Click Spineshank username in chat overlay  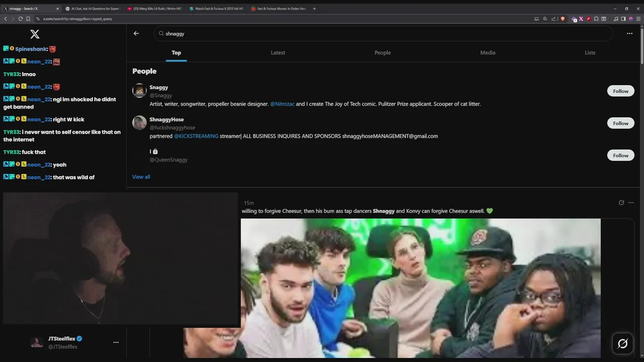click(31, 49)
